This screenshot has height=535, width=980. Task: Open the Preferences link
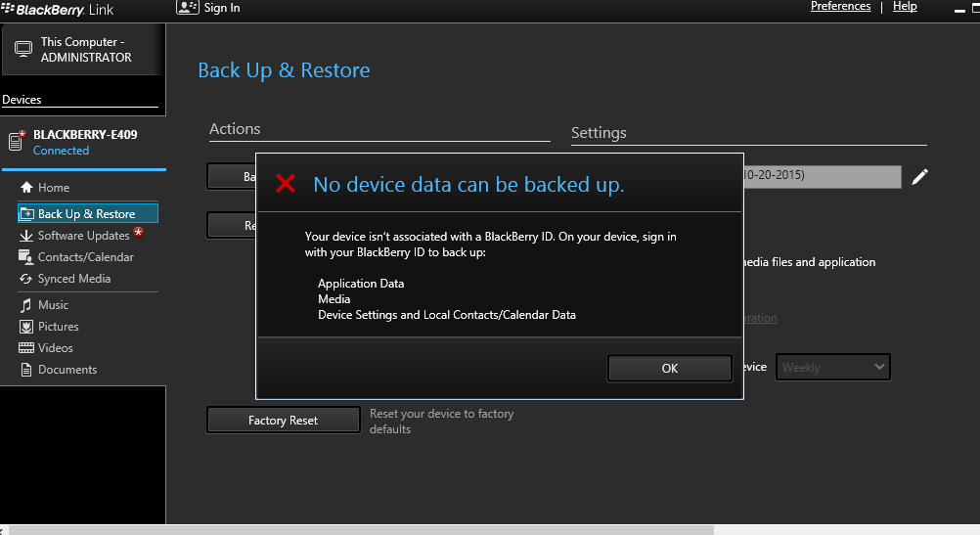[840, 6]
